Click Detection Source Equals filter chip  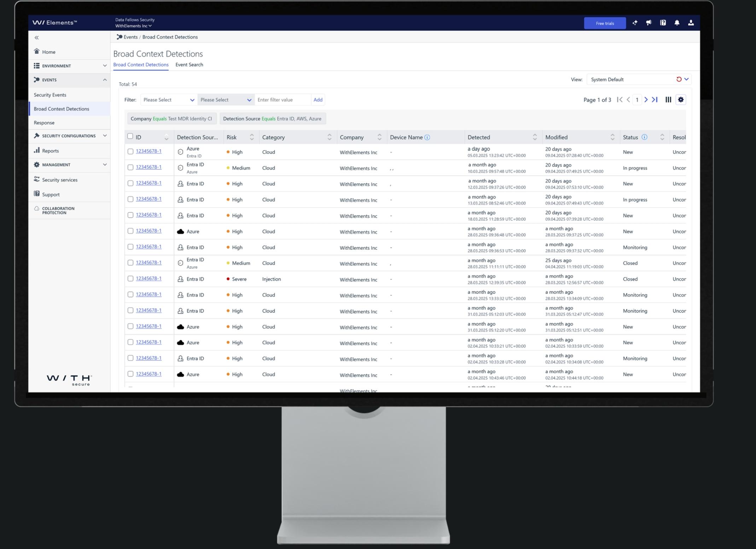(272, 119)
